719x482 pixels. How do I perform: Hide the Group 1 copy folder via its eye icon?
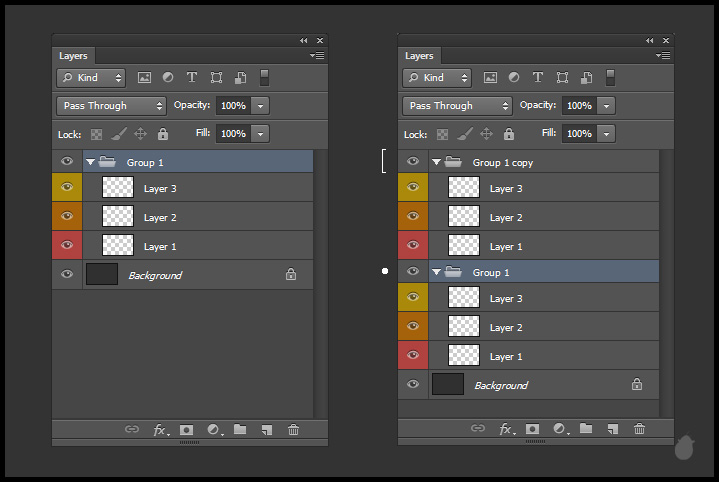(413, 162)
